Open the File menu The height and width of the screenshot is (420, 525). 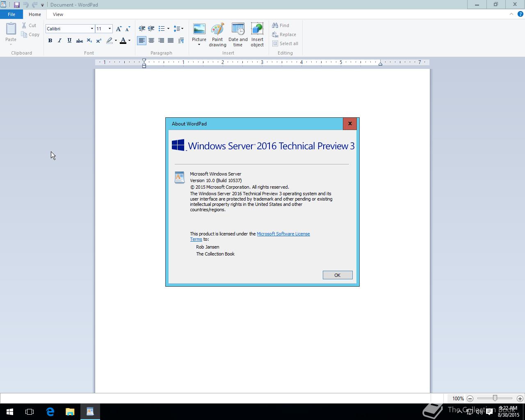point(11,14)
